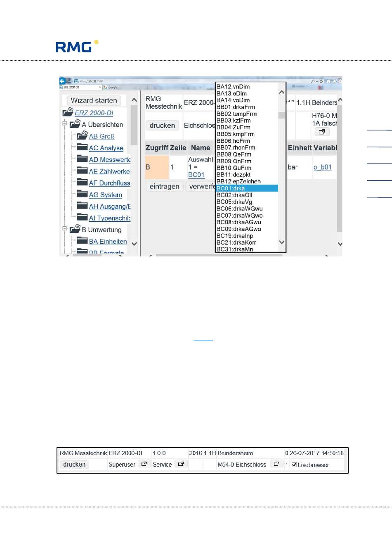Click the down arrow of the dropdown list scrollbar
Screen dimensions: 392x555
pyautogui.click(x=282, y=242)
